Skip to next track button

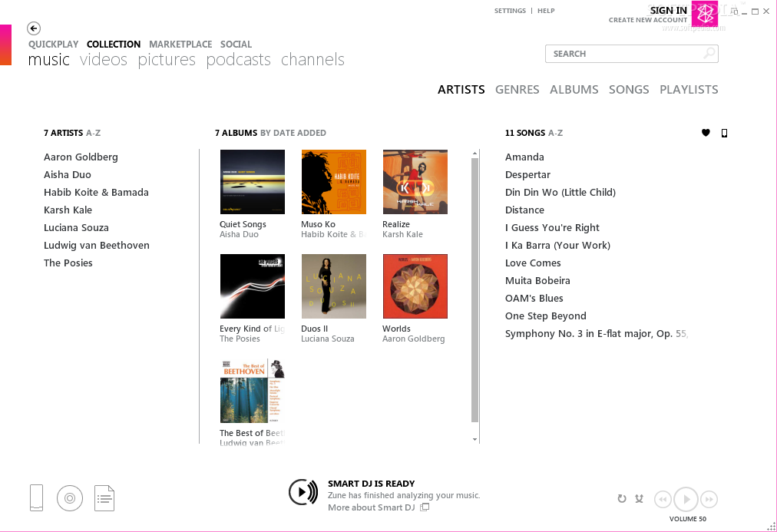pyautogui.click(x=709, y=499)
